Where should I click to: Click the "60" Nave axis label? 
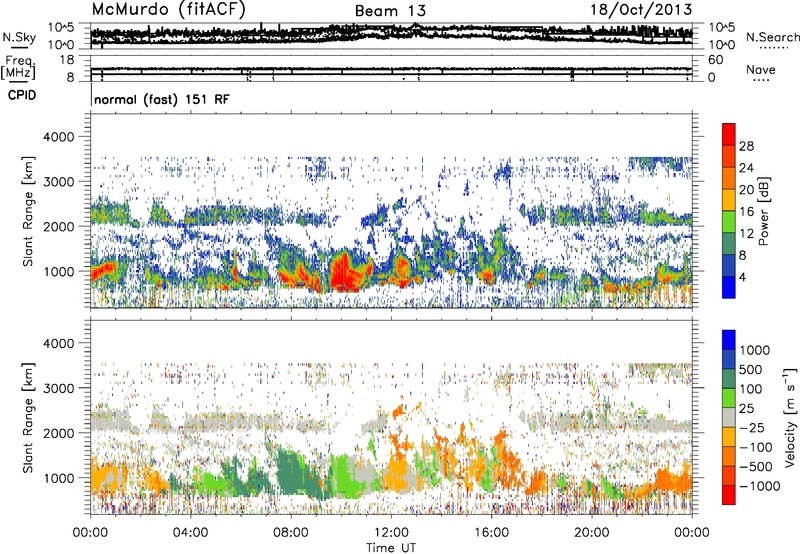tap(715, 60)
